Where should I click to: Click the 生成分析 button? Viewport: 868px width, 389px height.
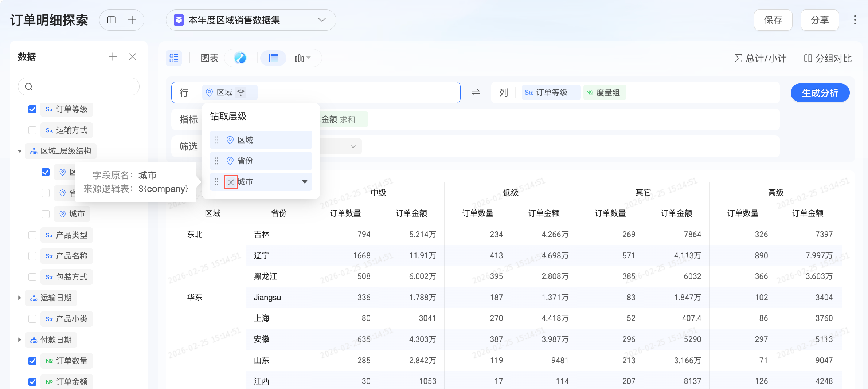[x=820, y=93]
